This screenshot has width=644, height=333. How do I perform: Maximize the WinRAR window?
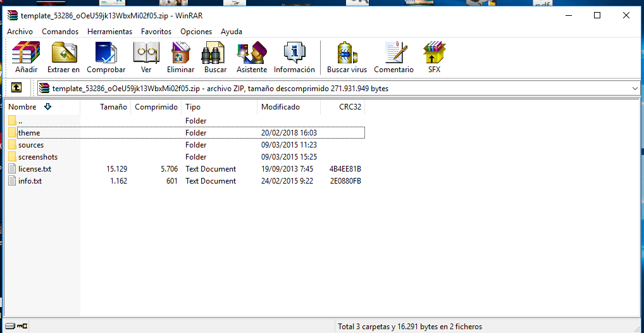pyautogui.click(x=597, y=15)
